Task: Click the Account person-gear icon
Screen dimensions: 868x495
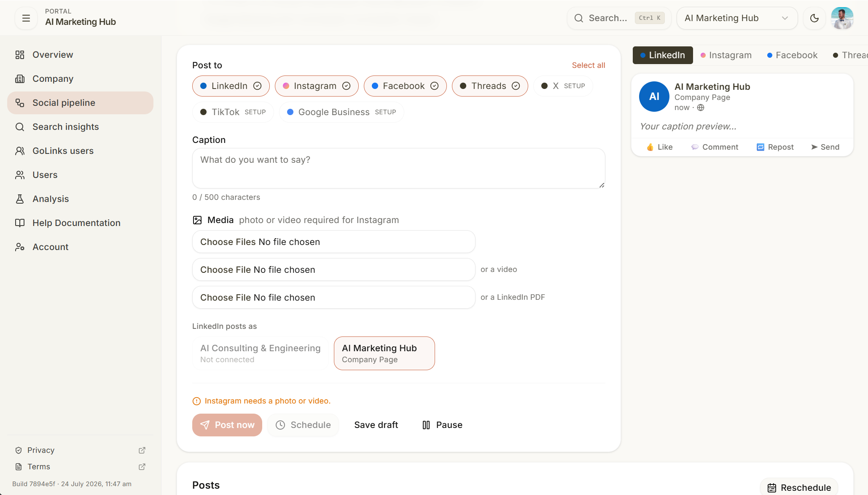Action: 20,247
